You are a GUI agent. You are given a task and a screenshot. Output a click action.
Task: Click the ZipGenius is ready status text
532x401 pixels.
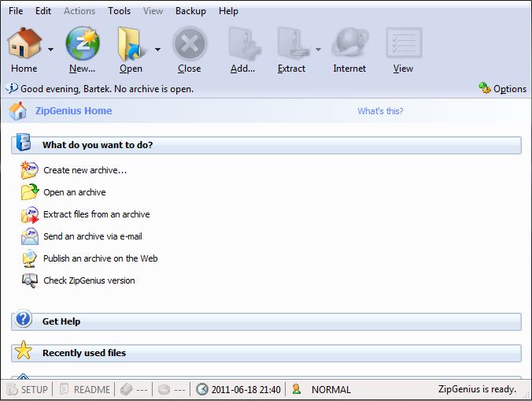477,389
